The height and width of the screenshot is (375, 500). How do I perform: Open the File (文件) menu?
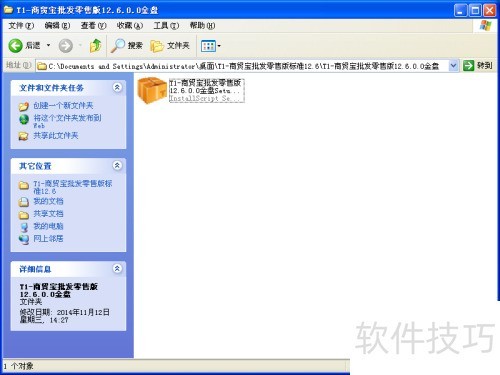click(21, 26)
